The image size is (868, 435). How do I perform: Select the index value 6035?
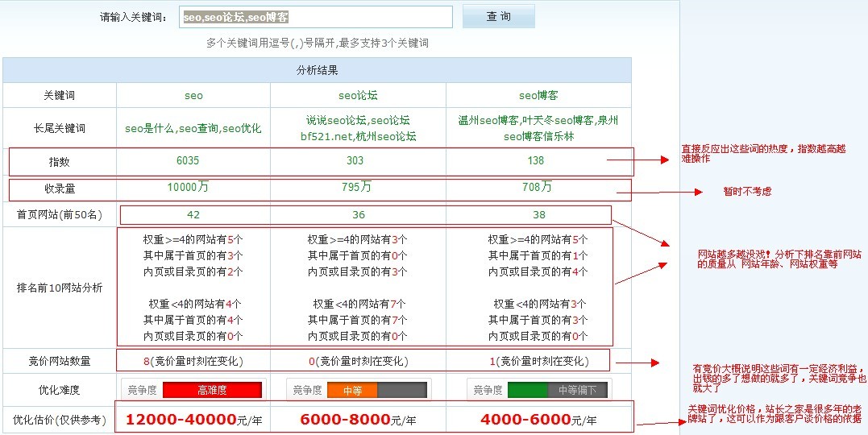pos(188,160)
